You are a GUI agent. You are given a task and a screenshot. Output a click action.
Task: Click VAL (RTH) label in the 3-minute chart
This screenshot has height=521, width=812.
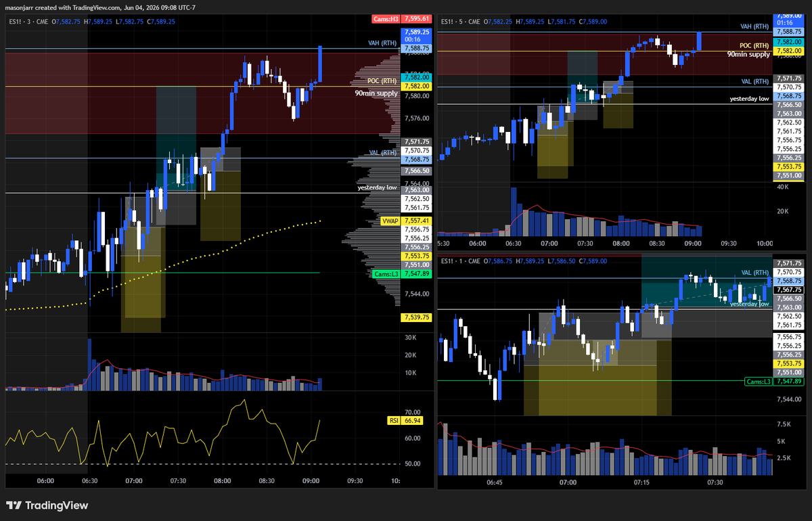[384, 153]
